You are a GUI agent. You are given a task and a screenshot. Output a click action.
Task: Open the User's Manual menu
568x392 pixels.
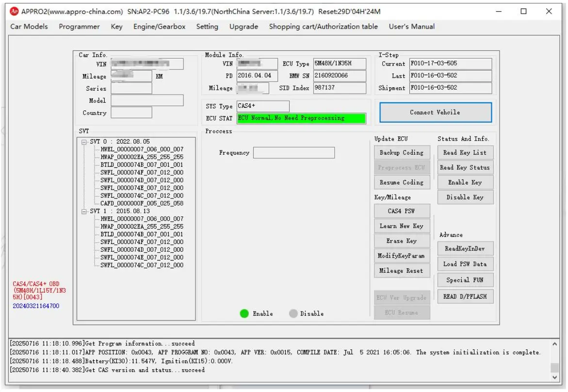click(411, 27)
